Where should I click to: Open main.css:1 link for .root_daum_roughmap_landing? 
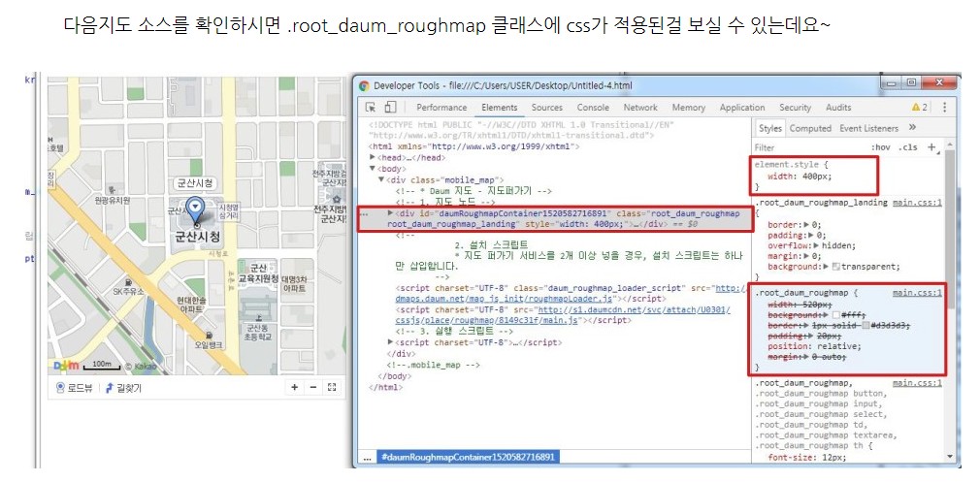coord(917,203)
